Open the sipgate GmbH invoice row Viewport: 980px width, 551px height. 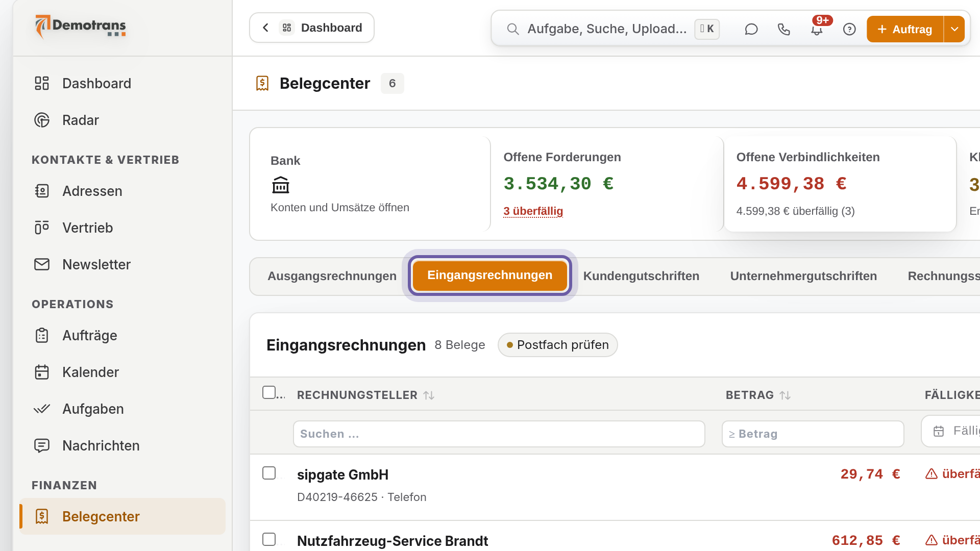pos(615,487)
